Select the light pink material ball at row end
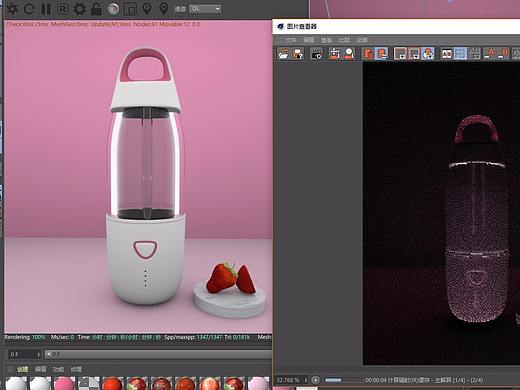This screenshot has width=520, height=390. pos(258,384)
